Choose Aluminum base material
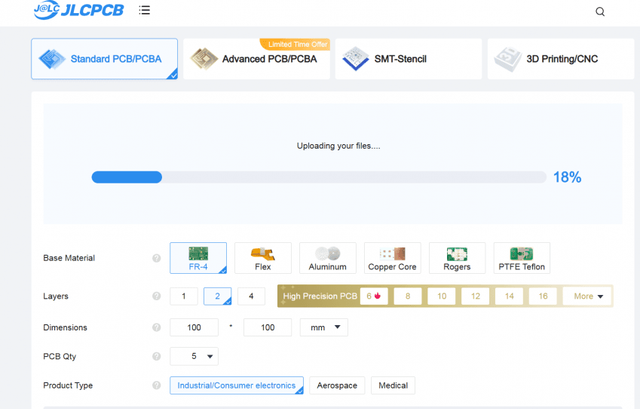Screen dimensions: 640x409 [327, 258]
